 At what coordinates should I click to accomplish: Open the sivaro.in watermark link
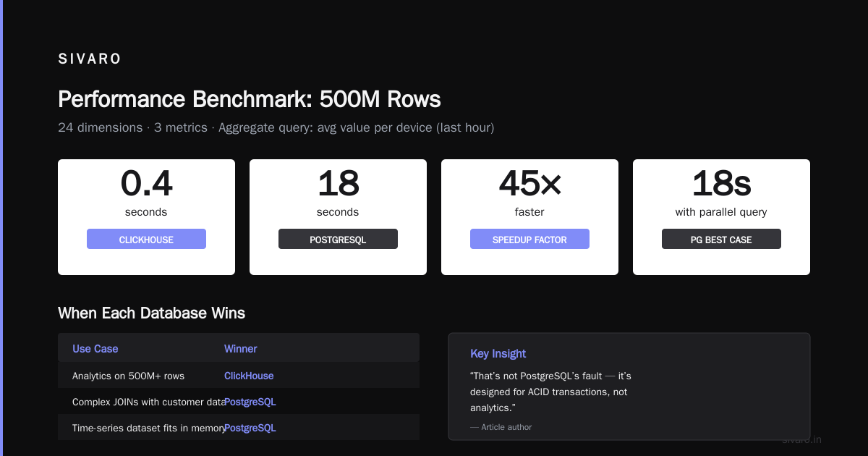(801, 439)
